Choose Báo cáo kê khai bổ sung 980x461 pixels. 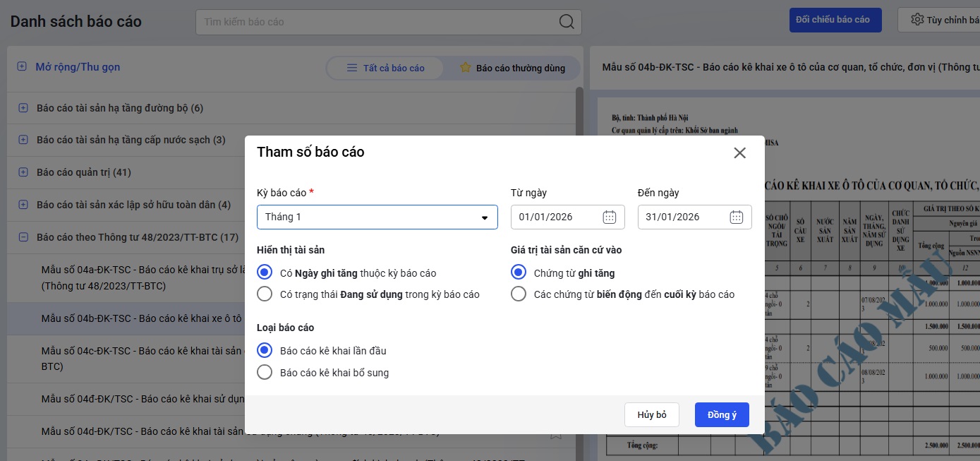point(265,372)
